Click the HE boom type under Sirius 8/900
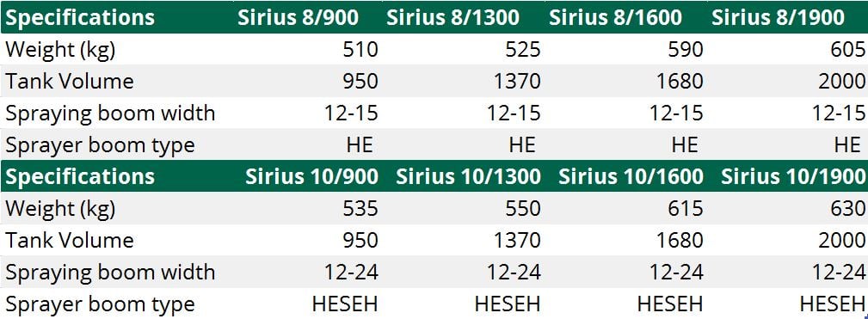This screenshot has width=868, height=319. coord(360,144)
